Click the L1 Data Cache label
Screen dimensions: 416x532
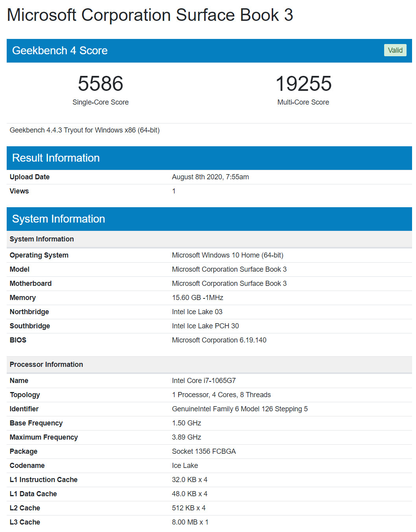[x=33, y=494]
